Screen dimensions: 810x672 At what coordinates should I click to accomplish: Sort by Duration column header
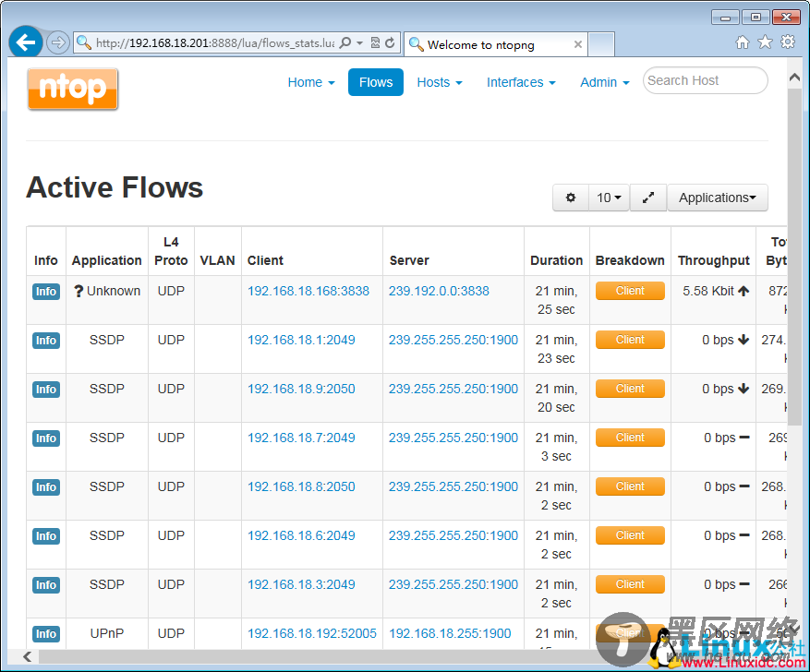click(x=556, y=260)
